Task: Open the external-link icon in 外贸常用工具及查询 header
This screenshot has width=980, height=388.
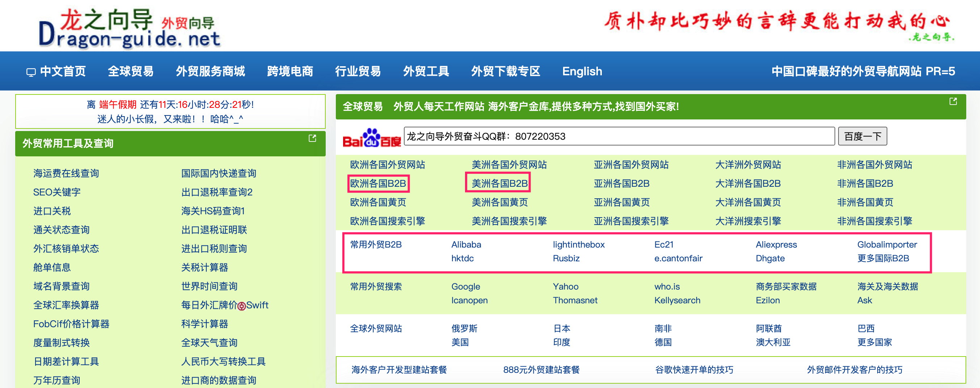Action: [312, 139]
